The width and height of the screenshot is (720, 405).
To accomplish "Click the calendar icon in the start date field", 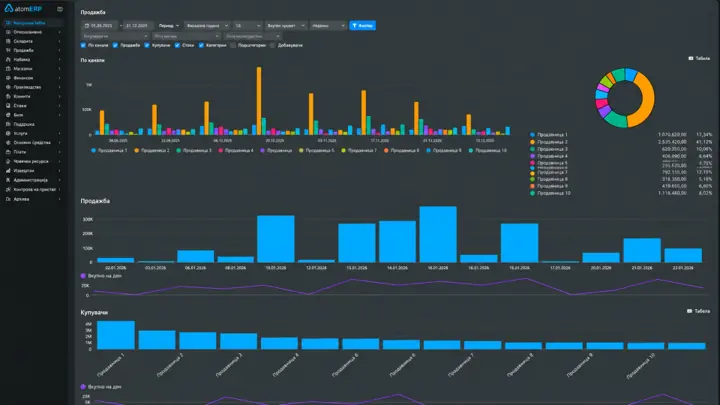I will [87, 26].
